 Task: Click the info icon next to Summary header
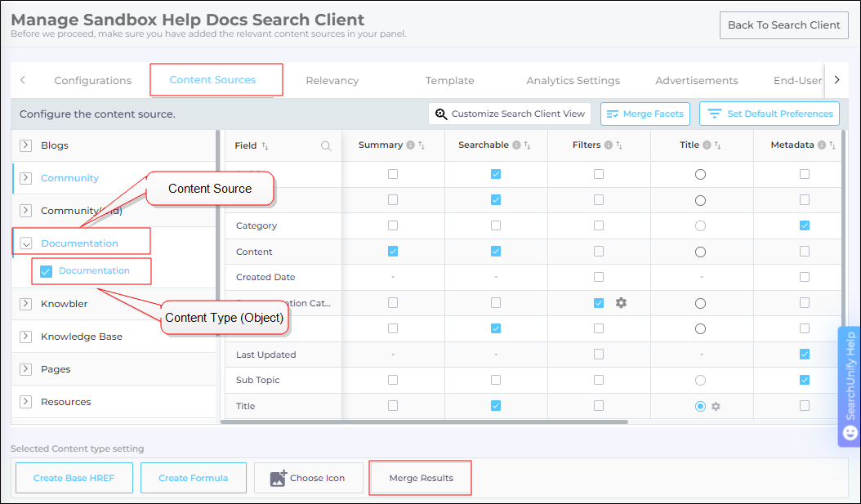coord(410,145)
